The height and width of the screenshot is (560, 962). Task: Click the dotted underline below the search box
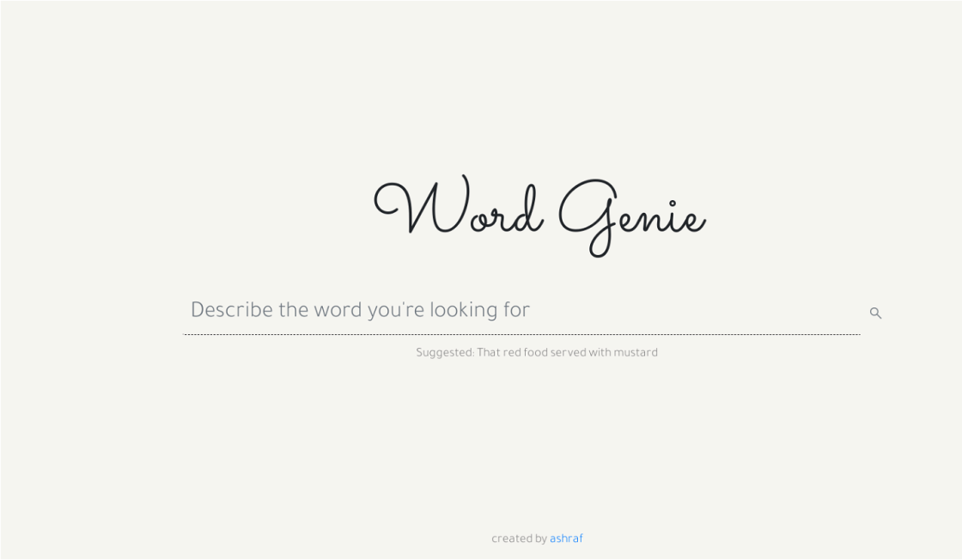(521, 334)
